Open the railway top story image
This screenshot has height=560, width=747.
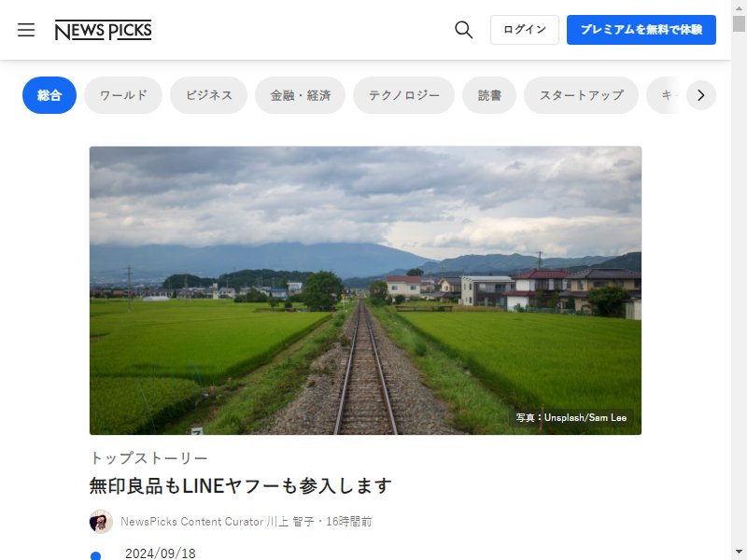365,290
